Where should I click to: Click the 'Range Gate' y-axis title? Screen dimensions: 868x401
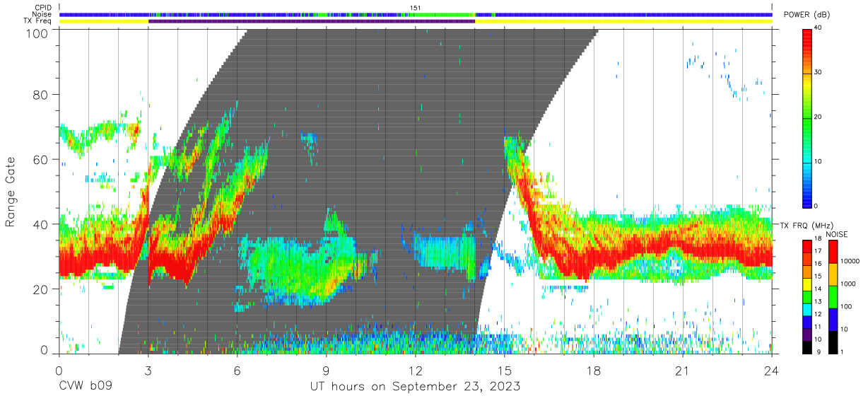pos(11,192)
